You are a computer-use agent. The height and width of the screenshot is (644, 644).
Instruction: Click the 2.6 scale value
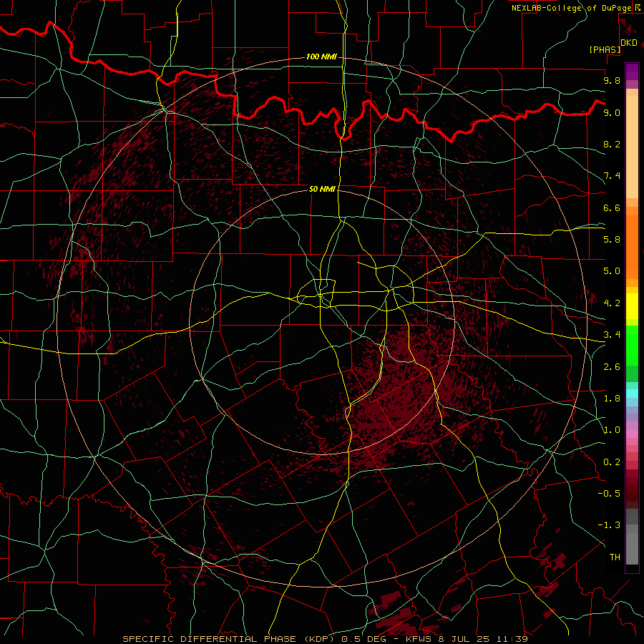[x=612, y=367]
